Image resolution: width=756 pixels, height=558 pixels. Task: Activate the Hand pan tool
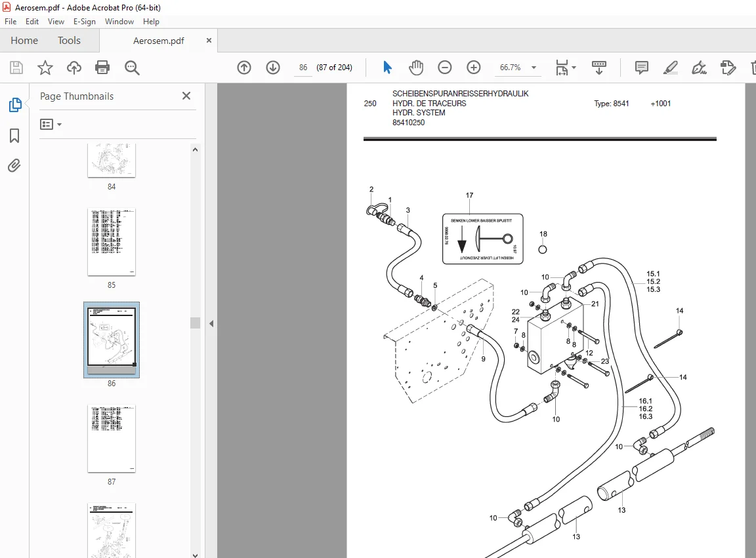(415, 68)
